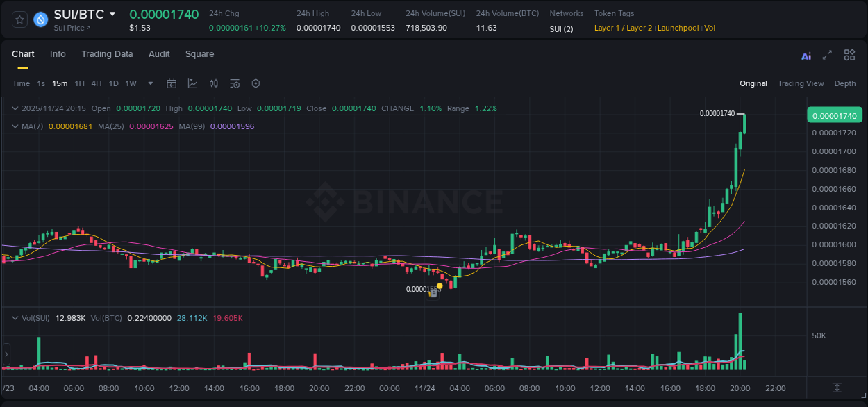Open the chart style selector icon
Viewport: 868px width, 407px height.
click(x=192, y=83)
